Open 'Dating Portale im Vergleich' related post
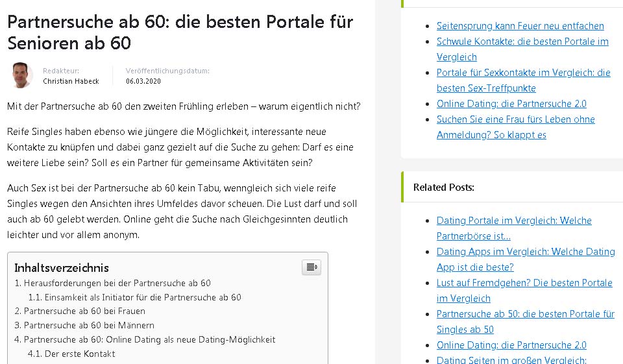The image size is (623, 364). tap(514, 221)
